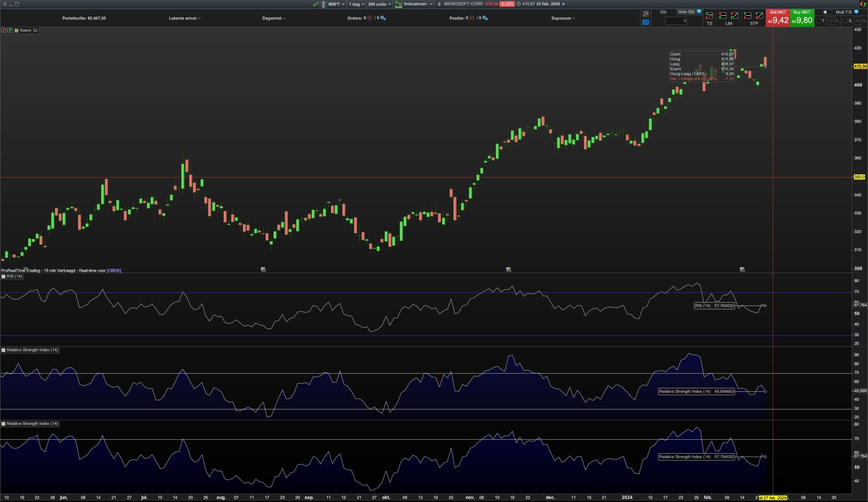The width and height of the screenshot is (868, 502).
Task: Open the wrench settings icon
Action: pos(645,14)
